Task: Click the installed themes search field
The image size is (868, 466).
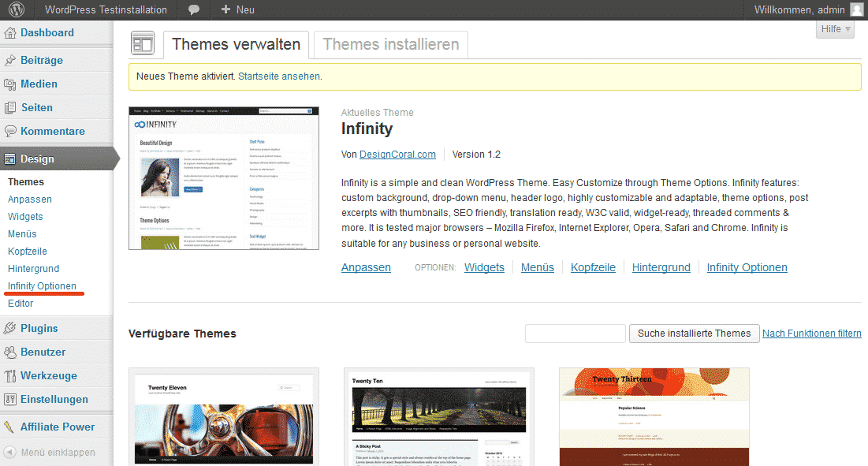Action: click(575, 334)
